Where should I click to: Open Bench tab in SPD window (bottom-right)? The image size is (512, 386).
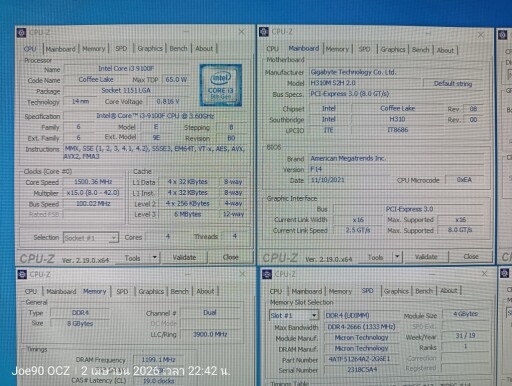[x=424, y=291]
